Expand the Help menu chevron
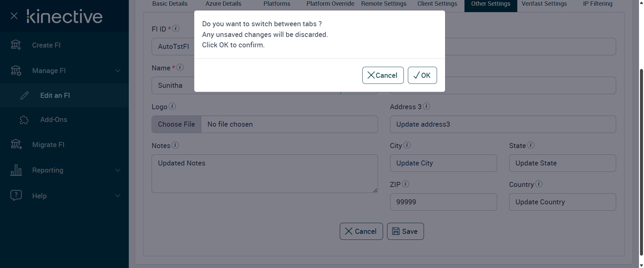 click(118, 196)
